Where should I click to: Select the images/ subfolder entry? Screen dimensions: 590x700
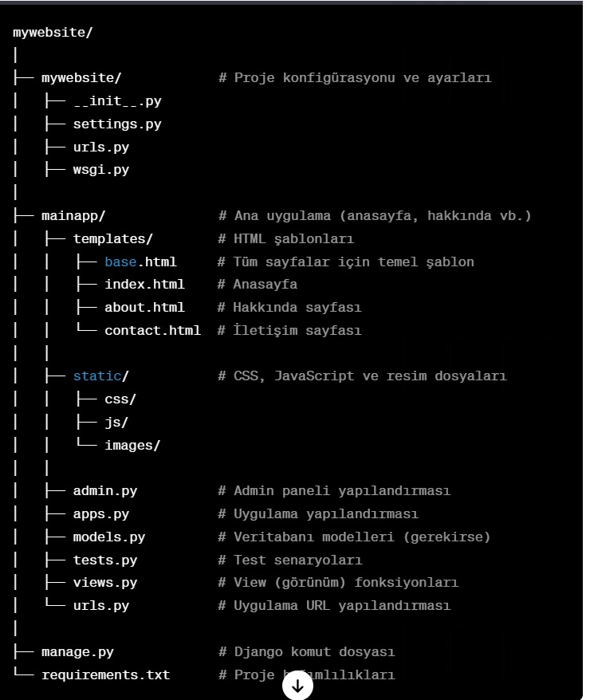pyautogui.click(x=132, y=446)
